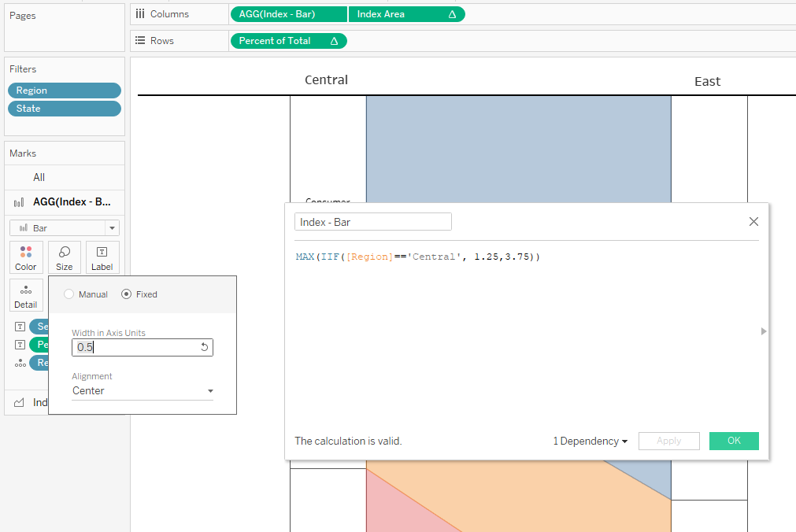Open the Bar mark type dropdown
The image size is (796, 532).
coord(65,228)
